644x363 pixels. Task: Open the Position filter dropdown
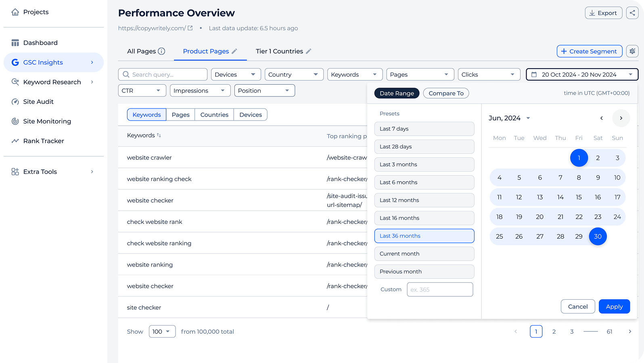coord(265,91)
